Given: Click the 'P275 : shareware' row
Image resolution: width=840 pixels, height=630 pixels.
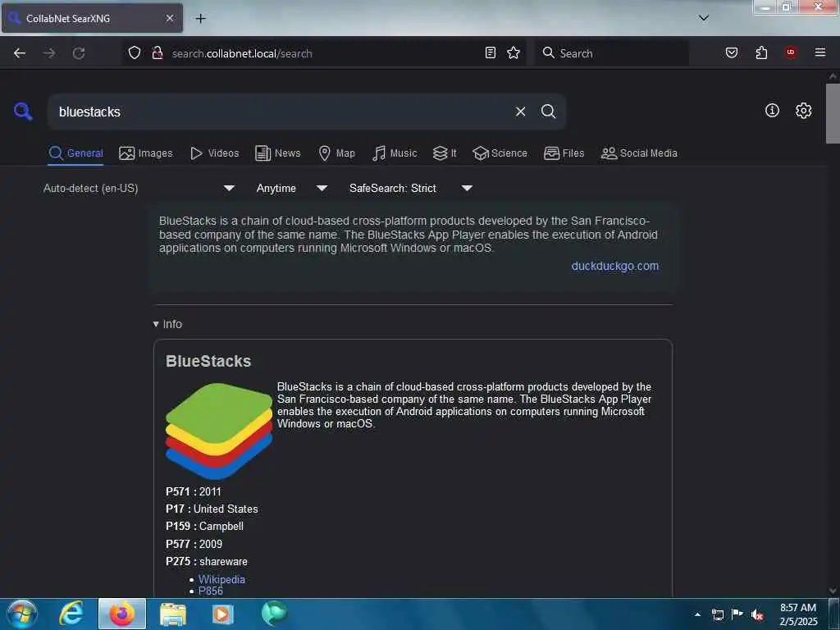Looking at the screenshot, I should pyautogui.click(x=207, y=561).
